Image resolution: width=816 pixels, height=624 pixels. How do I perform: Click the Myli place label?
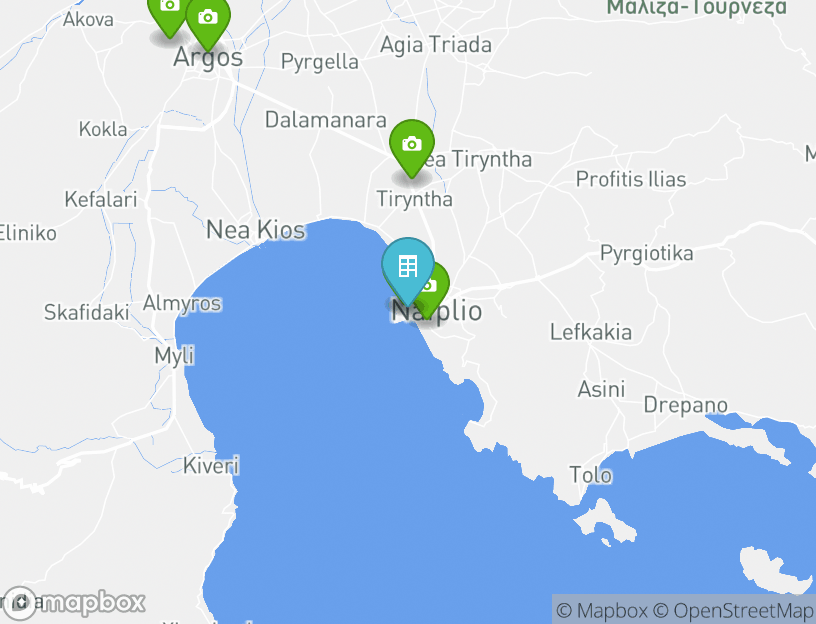(x=174, y=356)
